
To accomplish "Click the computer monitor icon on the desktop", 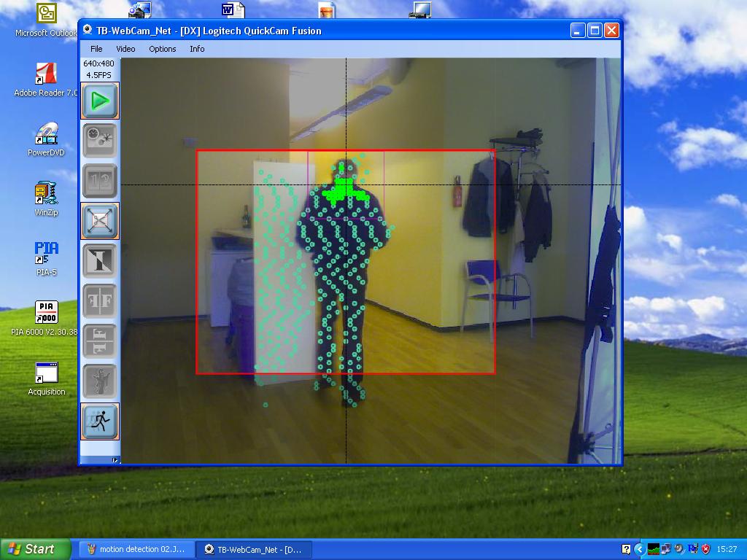I will pos(420,9).
